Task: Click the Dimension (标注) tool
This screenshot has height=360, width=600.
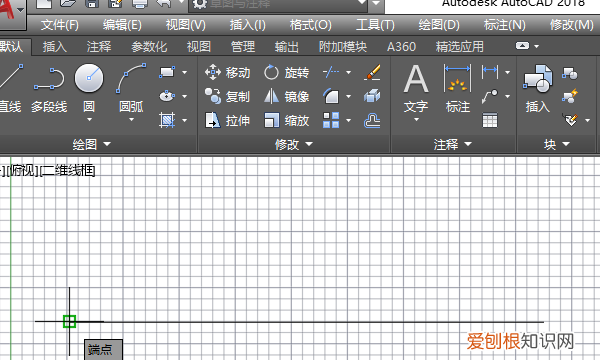Action: tap(458, 89)
